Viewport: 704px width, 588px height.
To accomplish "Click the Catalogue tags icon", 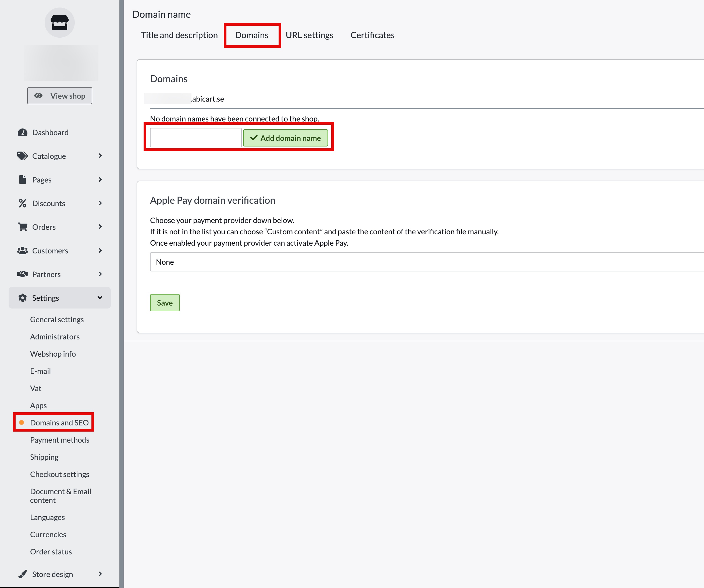I will coord(23,156).
